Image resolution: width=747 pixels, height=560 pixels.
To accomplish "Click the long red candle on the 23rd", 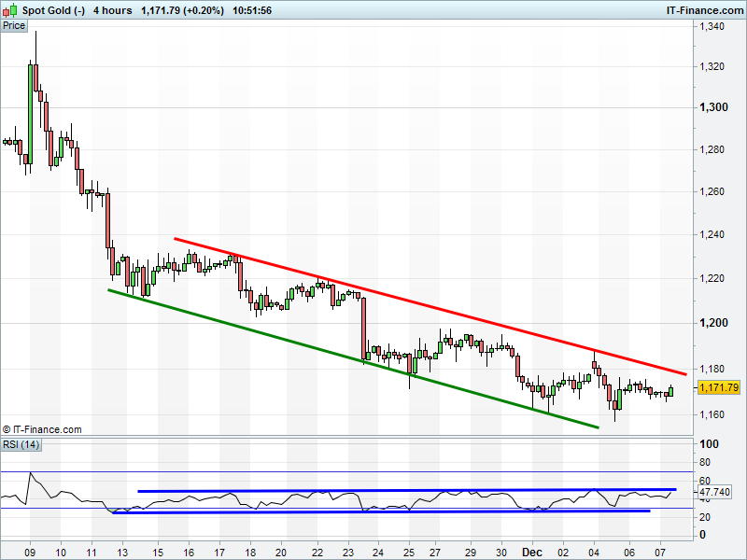I will point(364,329).
